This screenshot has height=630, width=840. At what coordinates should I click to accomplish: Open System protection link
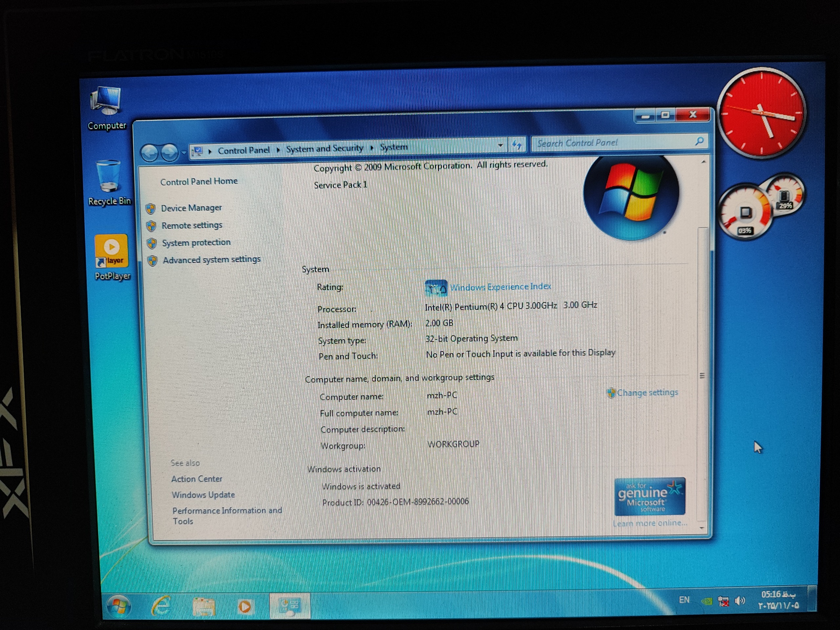196,243
